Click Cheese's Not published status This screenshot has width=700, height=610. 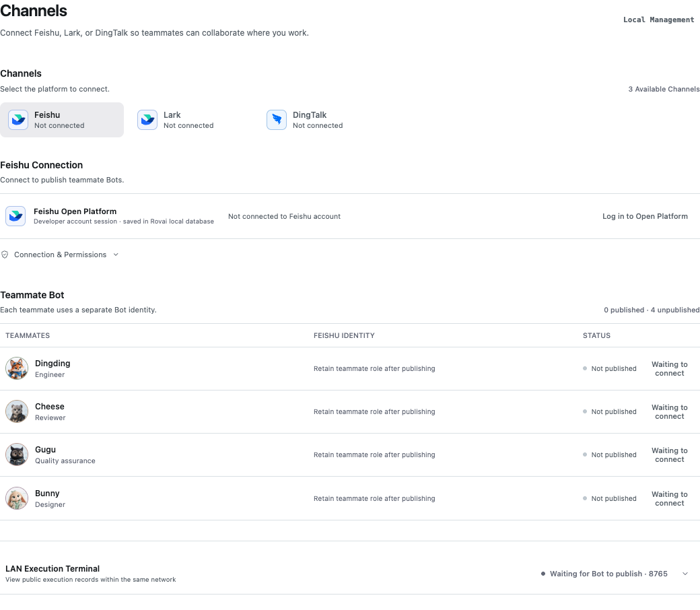pyautogui.click(x=610, y=412)
